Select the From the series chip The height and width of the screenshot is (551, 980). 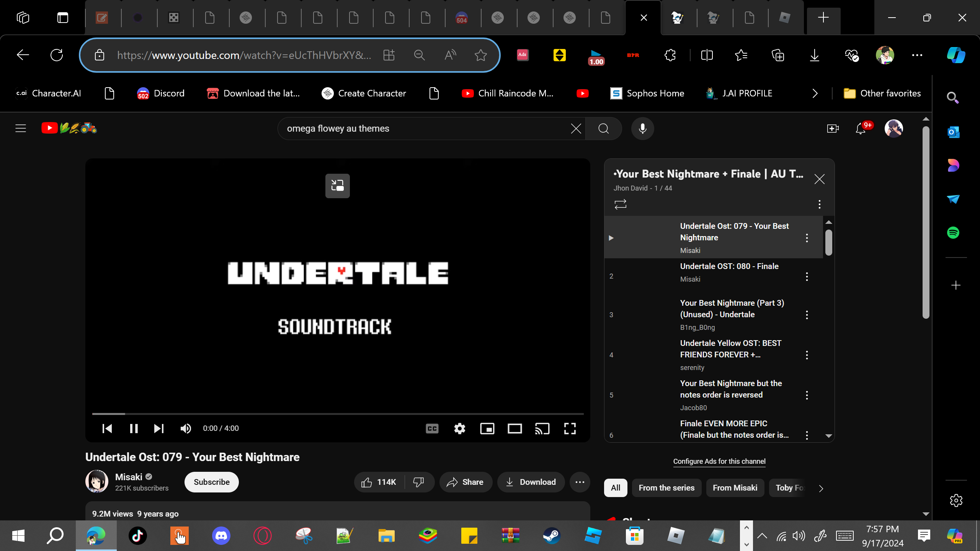click(666, 488)
